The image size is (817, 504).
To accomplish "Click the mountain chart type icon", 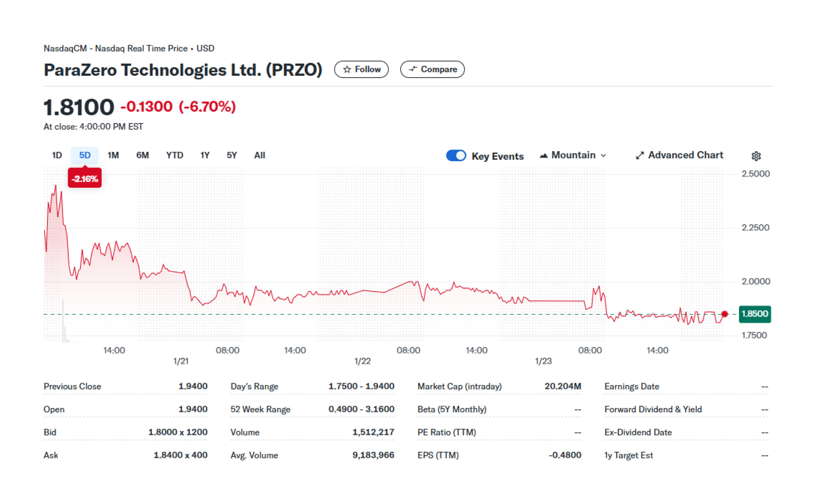I will click(x=543, y=155).
